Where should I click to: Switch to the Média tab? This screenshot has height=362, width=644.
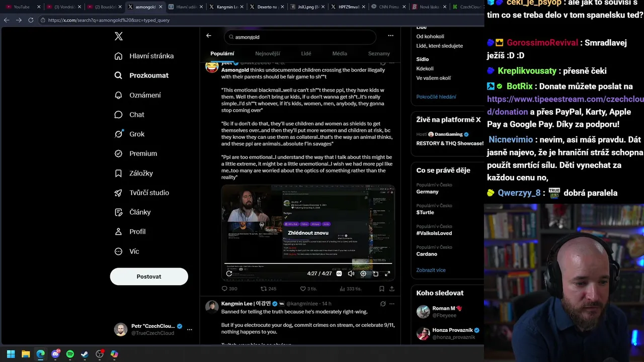click(x=340, y=53)
